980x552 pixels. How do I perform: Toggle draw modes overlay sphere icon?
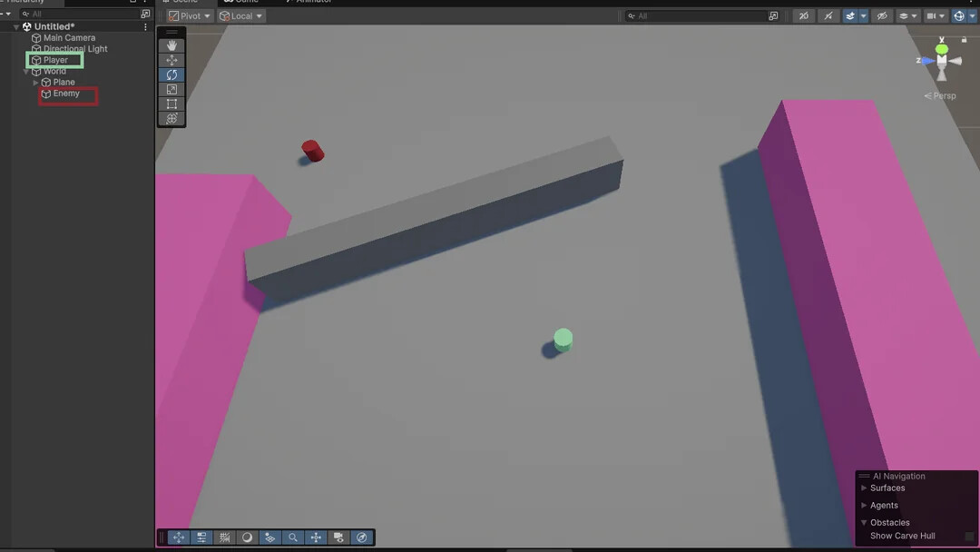(247, 537)
